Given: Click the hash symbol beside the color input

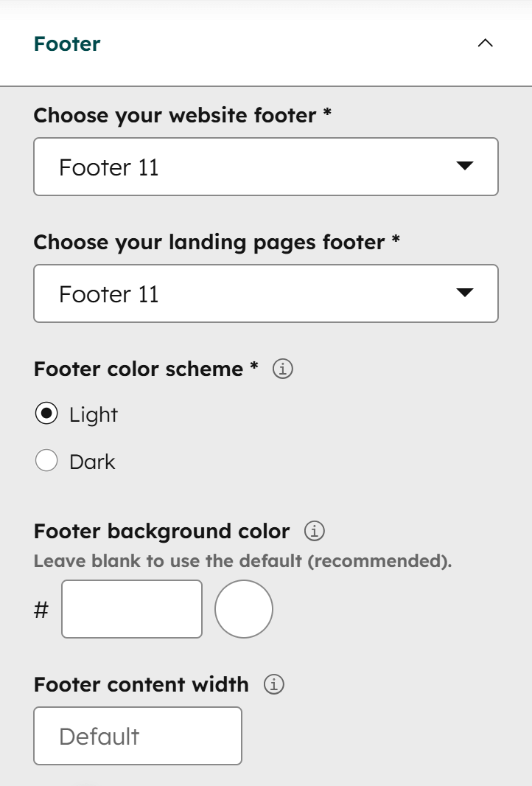Looking at the screenshot, I should coord(40,609).
